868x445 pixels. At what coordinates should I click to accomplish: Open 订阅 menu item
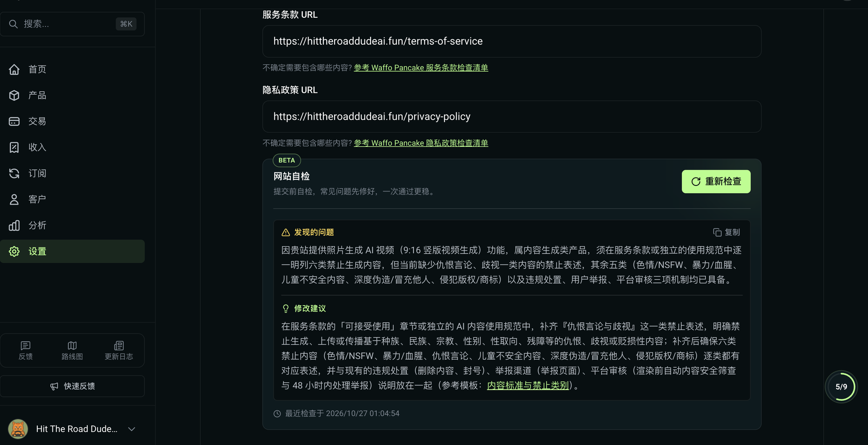72,173
